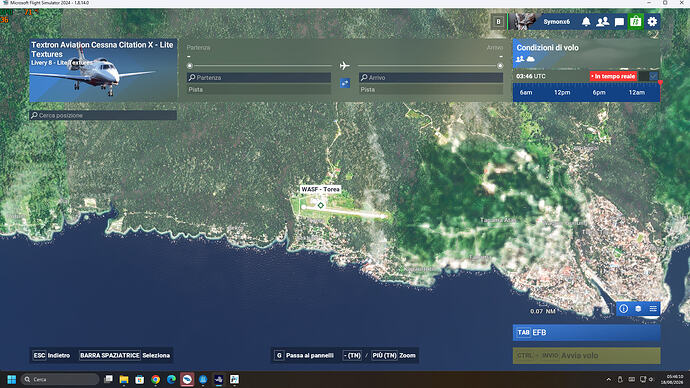Click the Avvia volo start flight button
The height and width of the screenshot is (388, 690).
[x=586, y=355]
